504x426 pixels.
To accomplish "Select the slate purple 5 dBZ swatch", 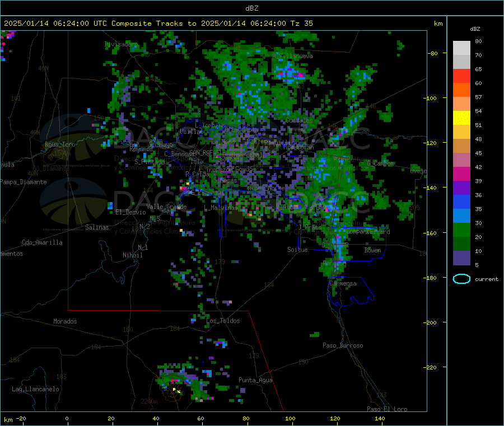I will [x=461, y=258].
